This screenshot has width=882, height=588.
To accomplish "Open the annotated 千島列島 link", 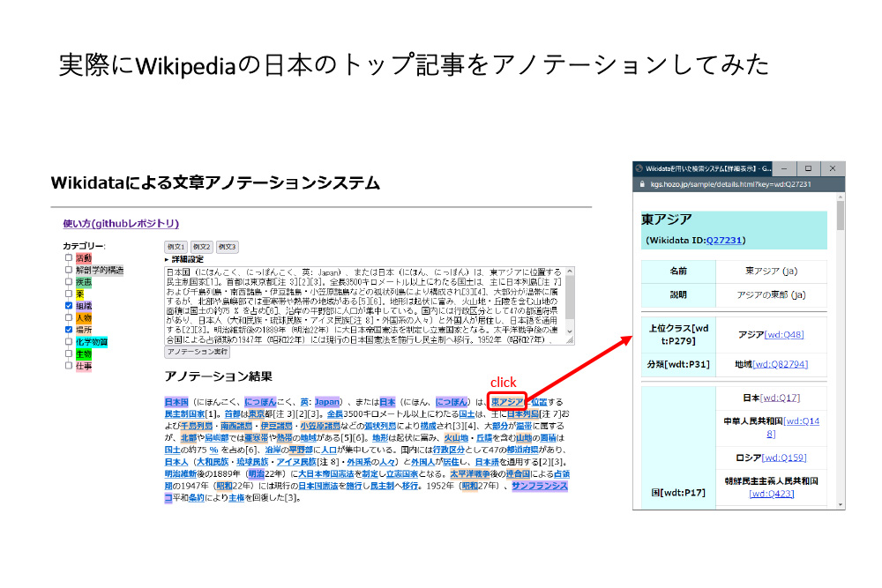I will click(x=197, y=426).
